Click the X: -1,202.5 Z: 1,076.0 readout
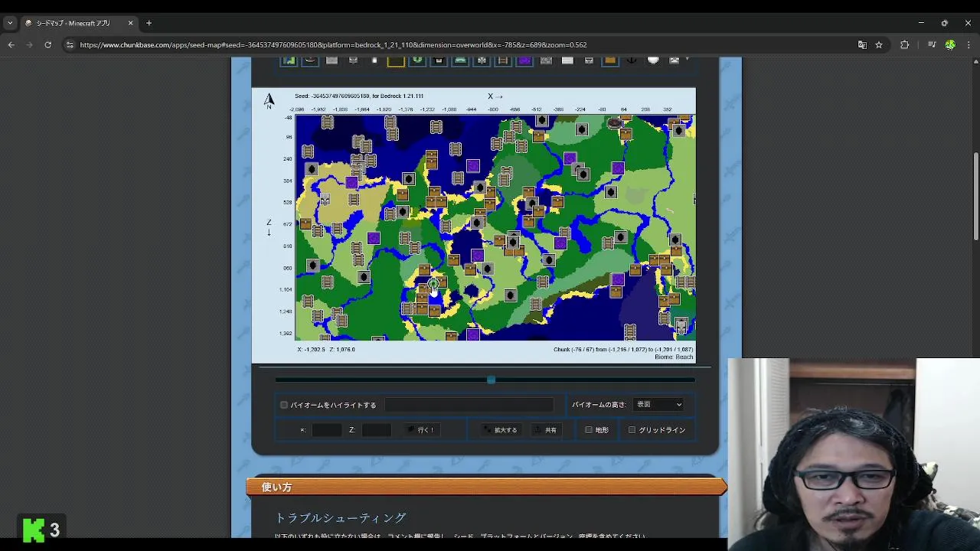Viewport: 980px width, 551px height. click(326, 350)
